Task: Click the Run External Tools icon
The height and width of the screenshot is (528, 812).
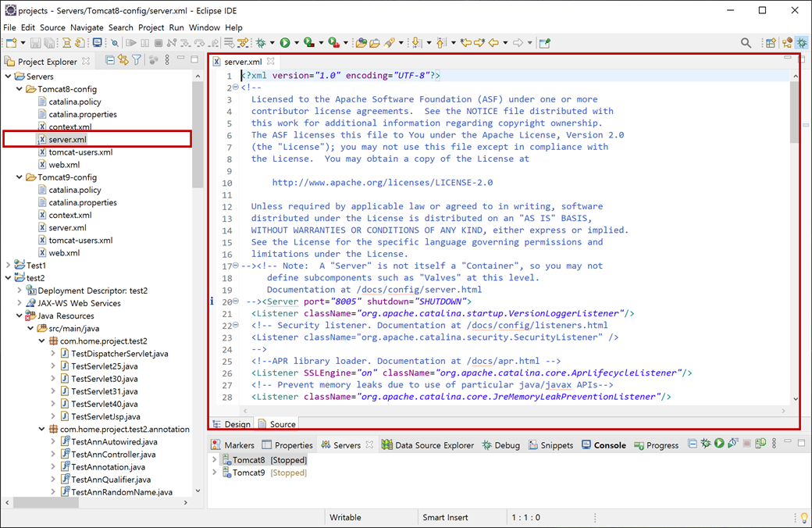Action: click(x=334, y=43)
